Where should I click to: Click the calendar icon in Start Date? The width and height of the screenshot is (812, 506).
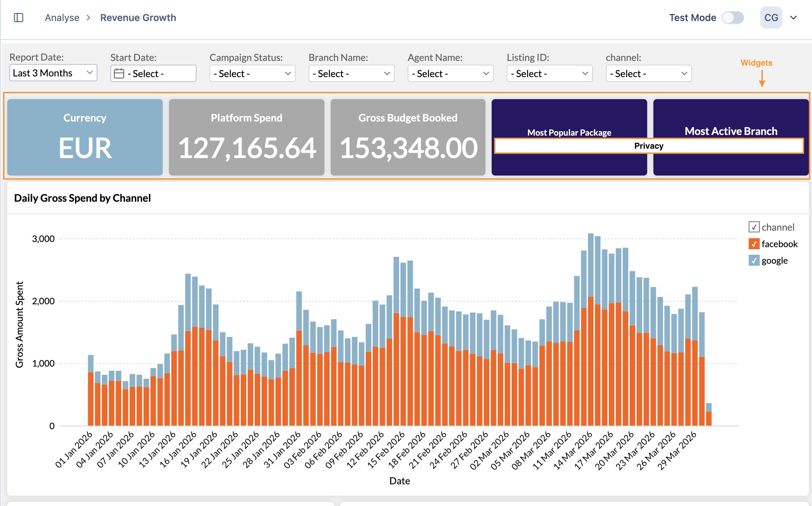pyautogui.click(x=119, y=73)
